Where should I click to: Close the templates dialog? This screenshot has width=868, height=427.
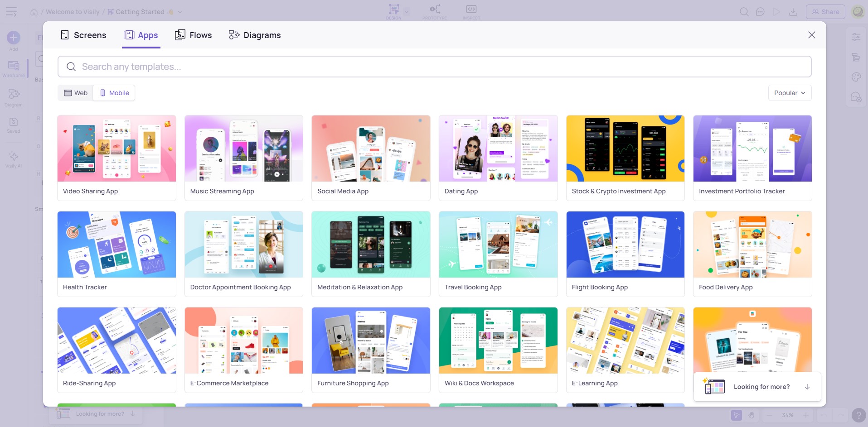pyautogui.click(x=811, y=35)
